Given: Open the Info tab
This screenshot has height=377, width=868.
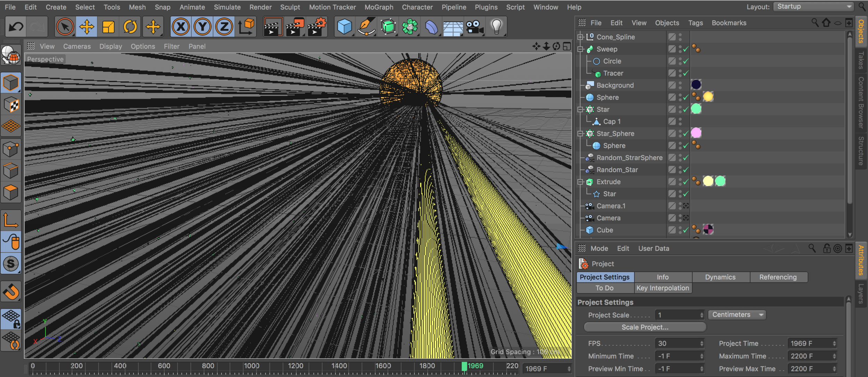Looking at the screenshot, I should coord(662,277).
